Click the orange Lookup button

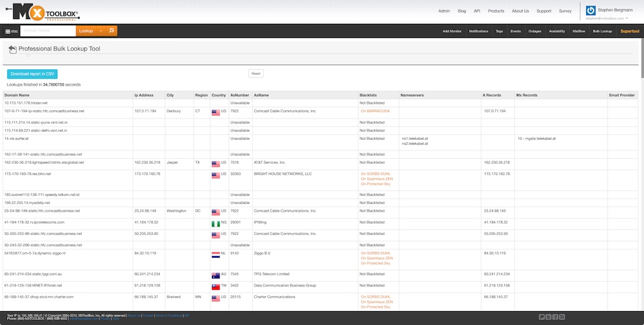click(86, 31)
